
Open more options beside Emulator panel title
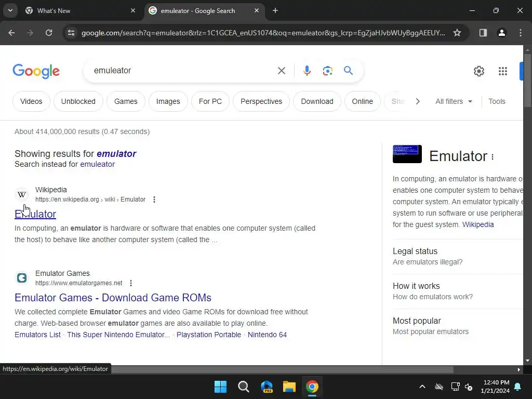pyautogui.click(x=493, y=157)
